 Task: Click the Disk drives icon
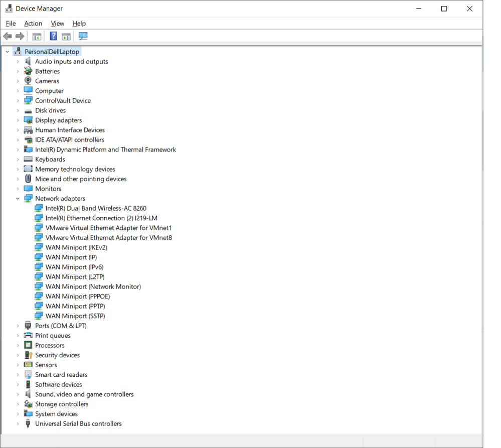click(x=28, y=111)
